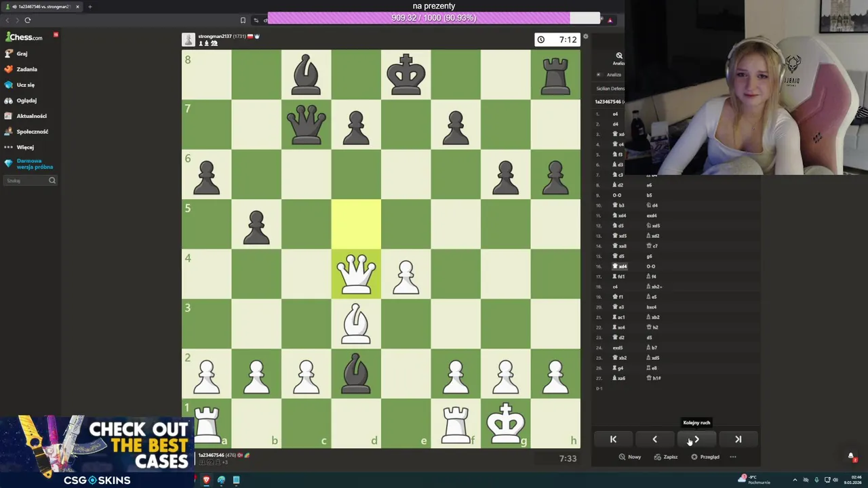Select black move h1# in row 27
868x488 pixels.
pos(654,378)
